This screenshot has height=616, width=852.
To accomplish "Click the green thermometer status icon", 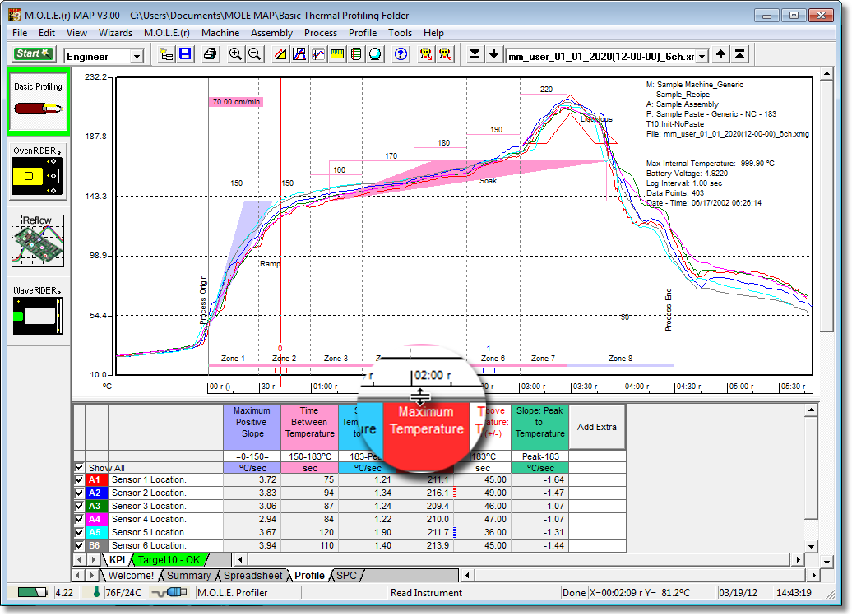I will click(96, 592).
